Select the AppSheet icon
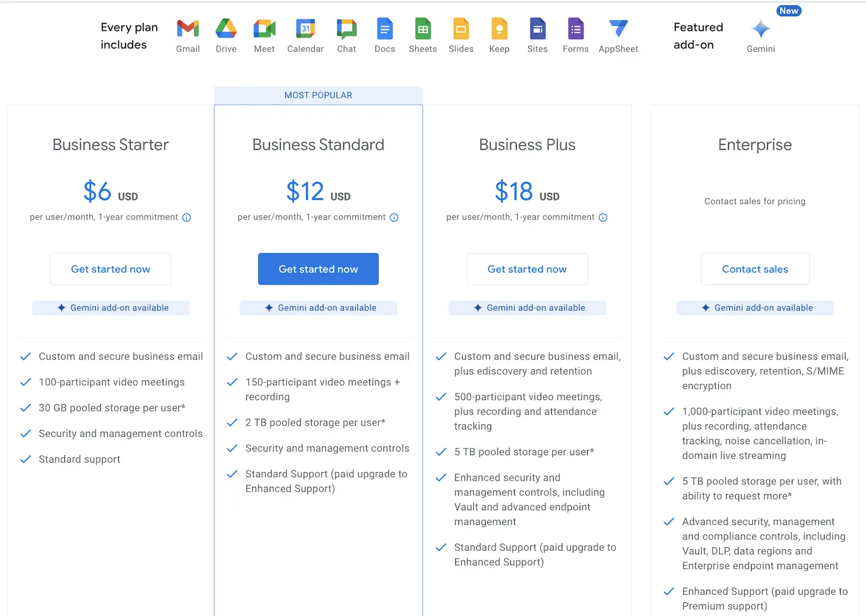The height and width of the screenshot is (616, 866). click(618, 30)
